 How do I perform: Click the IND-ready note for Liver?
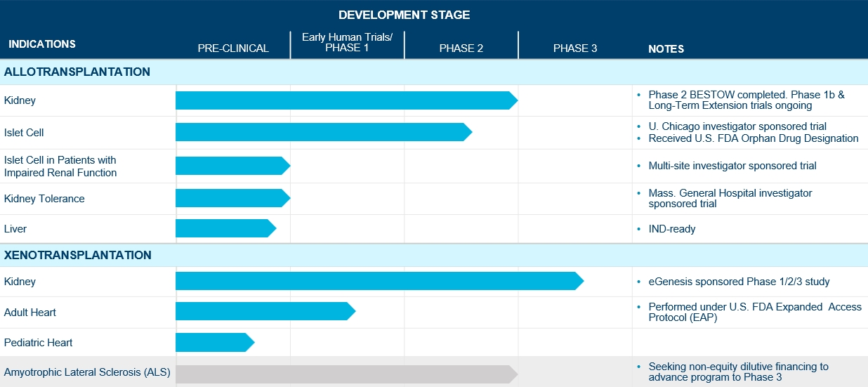[x=672, y=229]
